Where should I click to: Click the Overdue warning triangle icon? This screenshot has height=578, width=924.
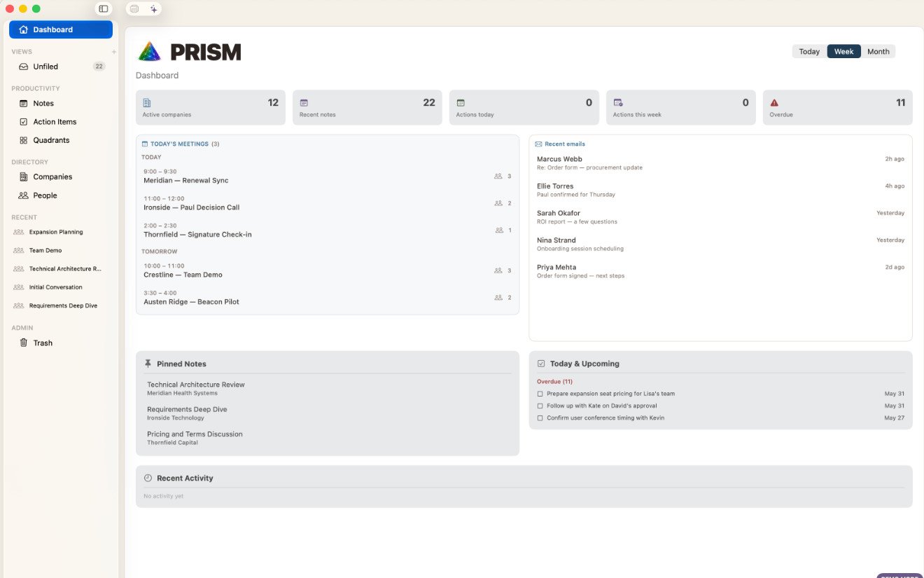click(x=774, y=103)
